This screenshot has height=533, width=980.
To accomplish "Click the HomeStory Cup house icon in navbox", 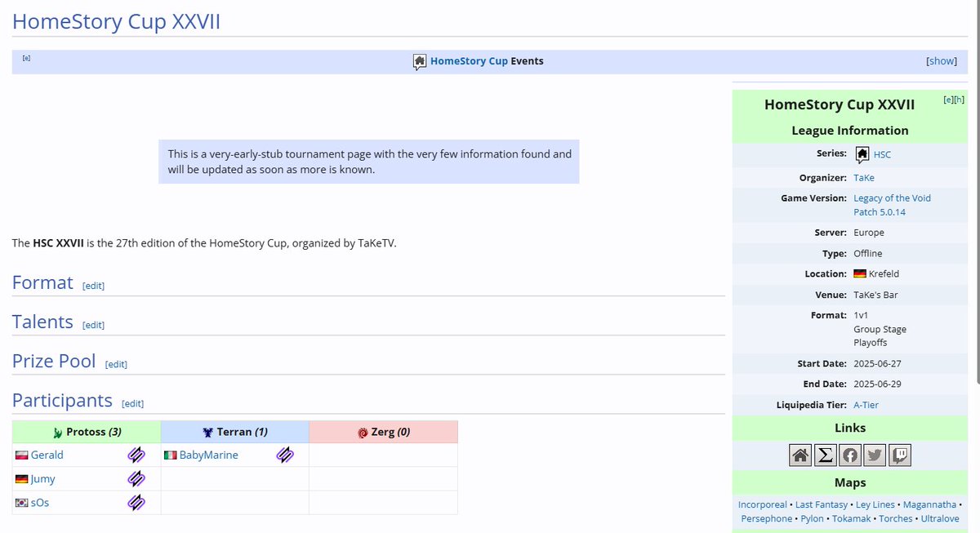I will (x=420, y=62).
